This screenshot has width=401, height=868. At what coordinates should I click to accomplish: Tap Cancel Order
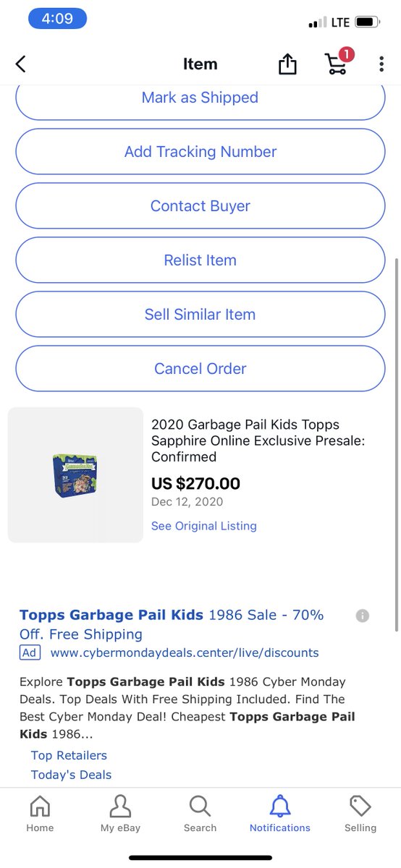coord(200,369)
